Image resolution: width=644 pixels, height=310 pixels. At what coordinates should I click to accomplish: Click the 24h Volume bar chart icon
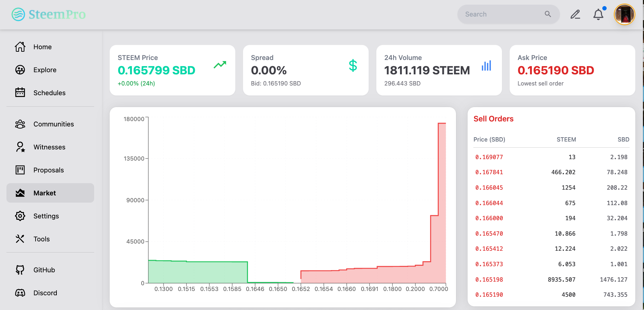click(x=486, y=65)
